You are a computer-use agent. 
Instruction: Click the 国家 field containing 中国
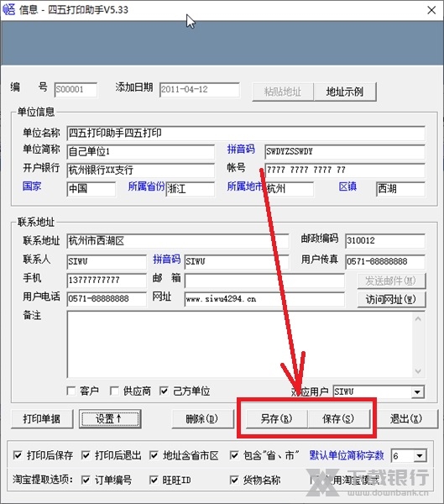(91, 189)
